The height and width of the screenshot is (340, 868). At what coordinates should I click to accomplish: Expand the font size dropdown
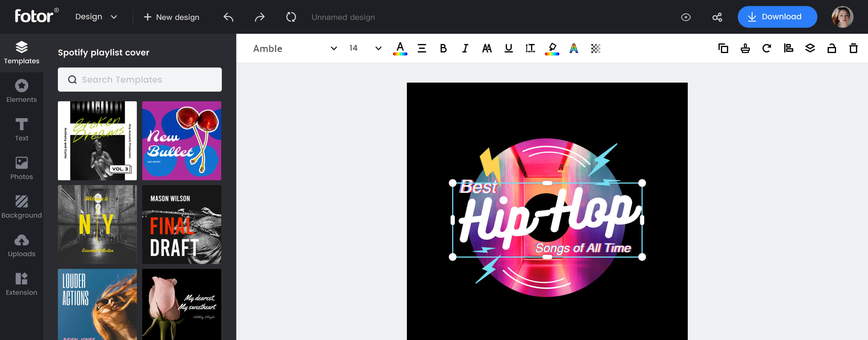(x=379, y=49)
